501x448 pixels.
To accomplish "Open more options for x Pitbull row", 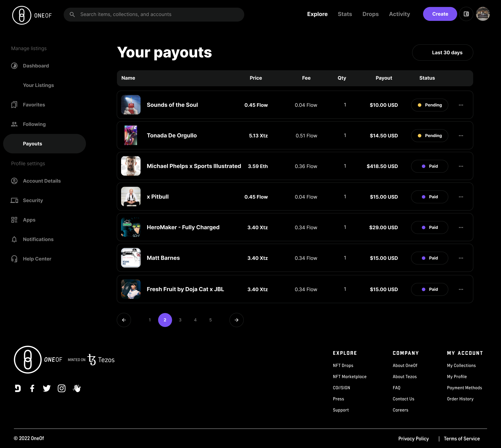I will pos(461,197).
